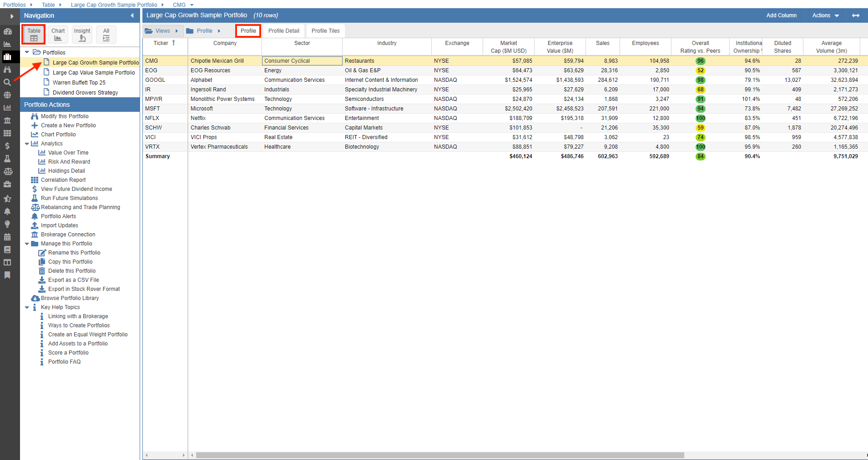Click the magnifier search icon in the sidebar
This screenshot has width=868, height=460.
click(7, 82)
